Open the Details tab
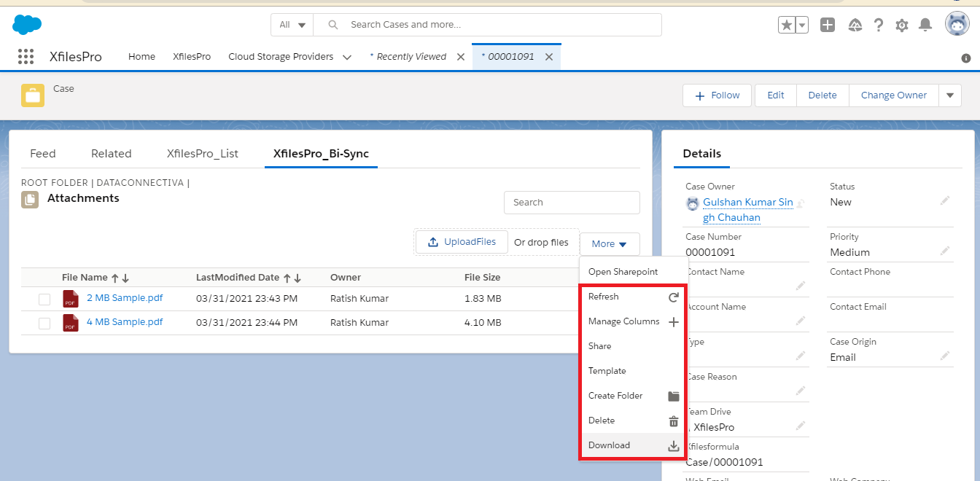Screen dimensions: 980x481 tap(702, 154)
